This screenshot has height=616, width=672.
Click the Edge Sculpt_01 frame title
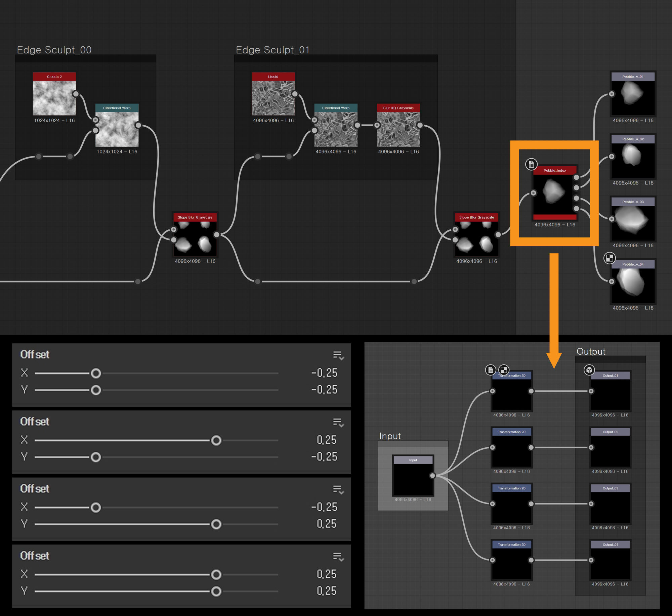pyautogui.click(x=272, y=50)
